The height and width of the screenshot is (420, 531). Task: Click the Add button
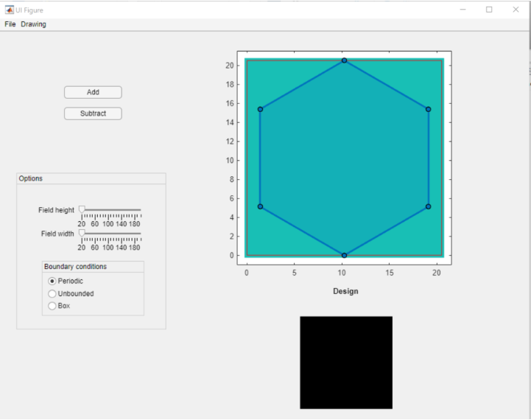point(93,92)
